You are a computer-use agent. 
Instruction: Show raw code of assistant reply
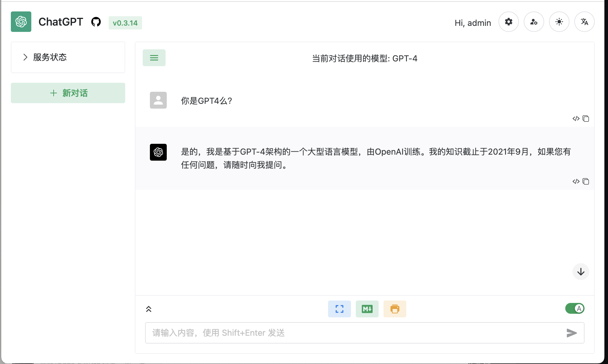coord(576,181)
